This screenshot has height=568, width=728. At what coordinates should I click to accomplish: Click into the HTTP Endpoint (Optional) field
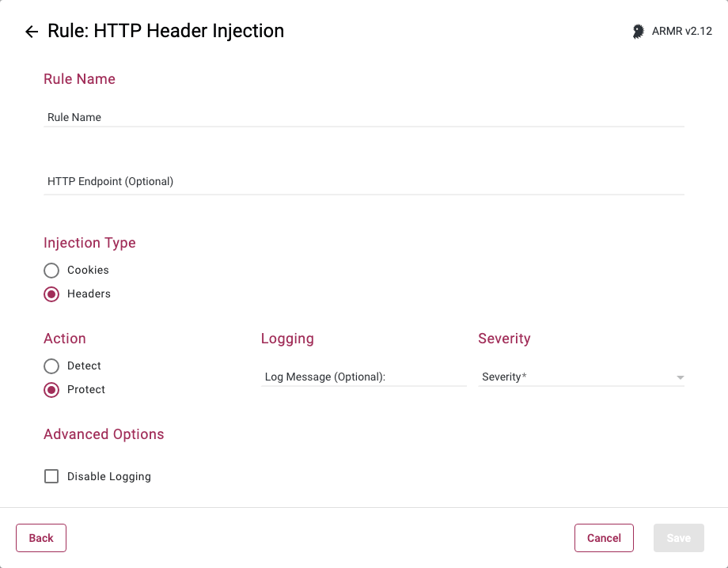364,182
